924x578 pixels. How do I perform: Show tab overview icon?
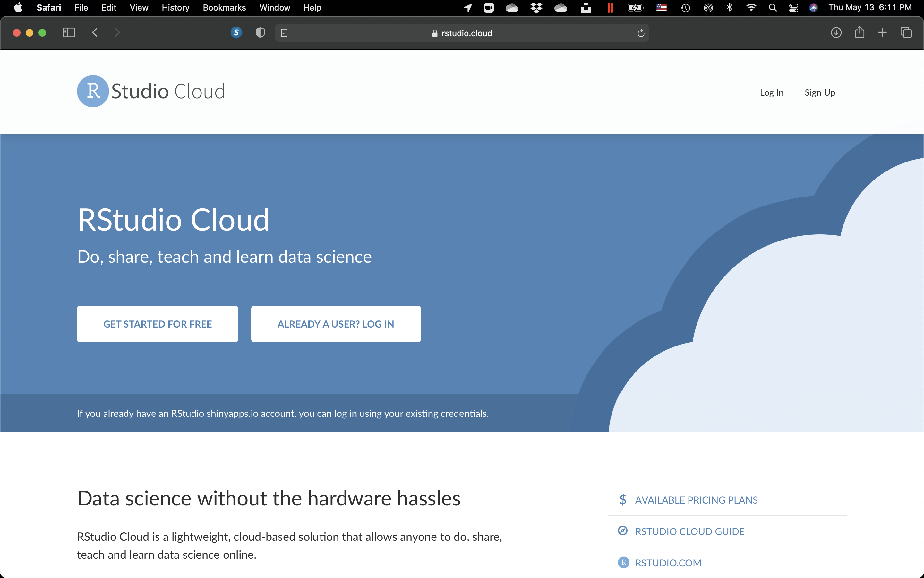[906, 33]
